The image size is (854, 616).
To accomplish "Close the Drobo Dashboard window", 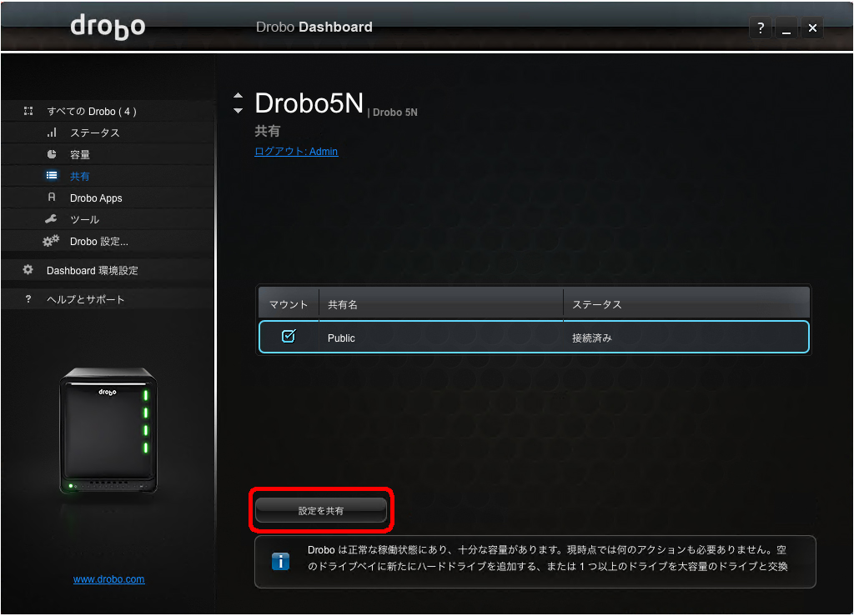I will (x=812, y=28).
